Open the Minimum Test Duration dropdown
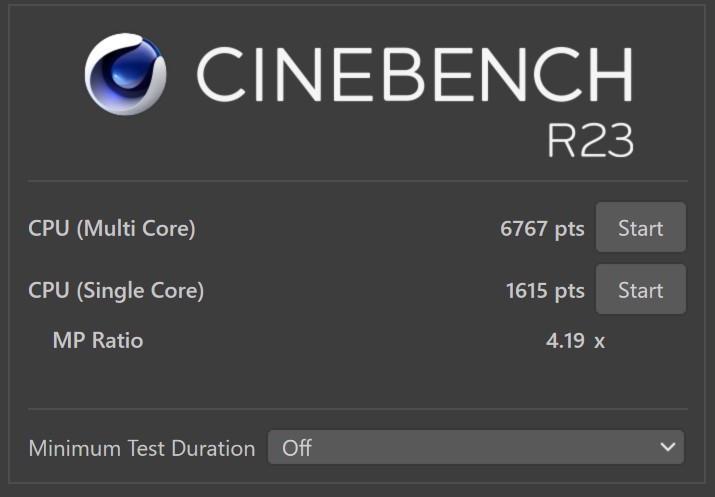The width and height of the screenshot is (715, 497). click(x=476, y=447)
